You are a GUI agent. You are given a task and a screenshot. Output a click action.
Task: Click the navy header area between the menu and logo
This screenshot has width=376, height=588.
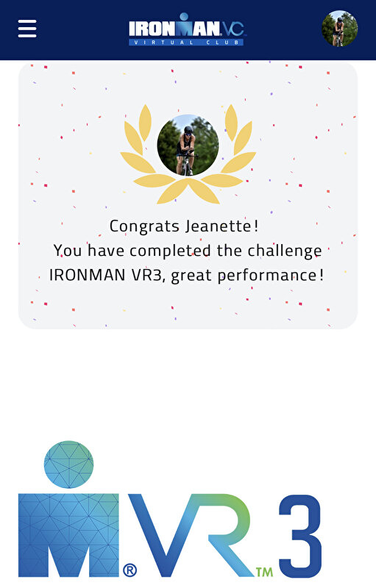pos(82,29)
